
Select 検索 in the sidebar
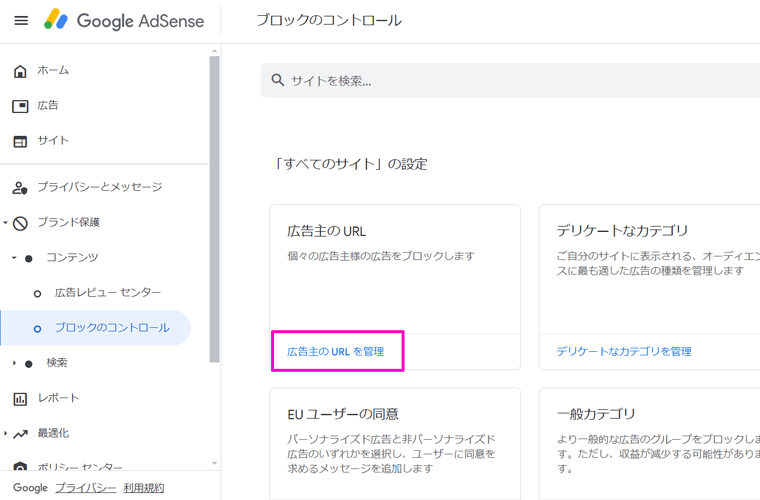pyautogui.click(x=57, y=363)
